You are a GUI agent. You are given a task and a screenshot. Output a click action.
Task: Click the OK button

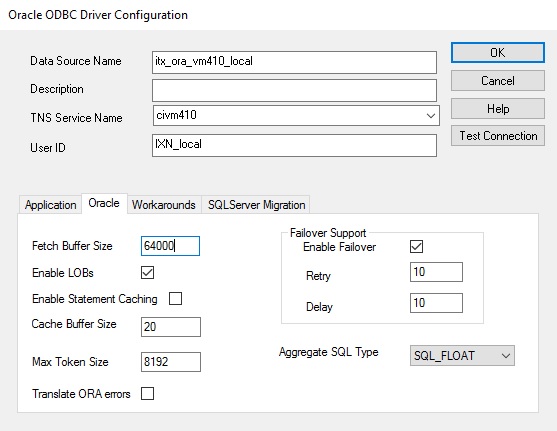[497, 53]
